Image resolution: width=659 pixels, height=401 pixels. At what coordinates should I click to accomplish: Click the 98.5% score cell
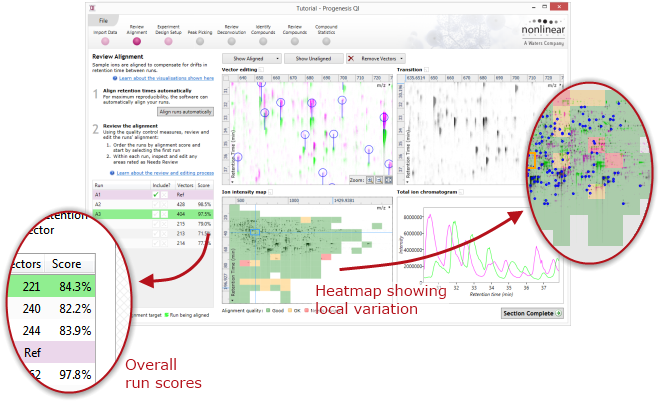click(x=204, y=204)
